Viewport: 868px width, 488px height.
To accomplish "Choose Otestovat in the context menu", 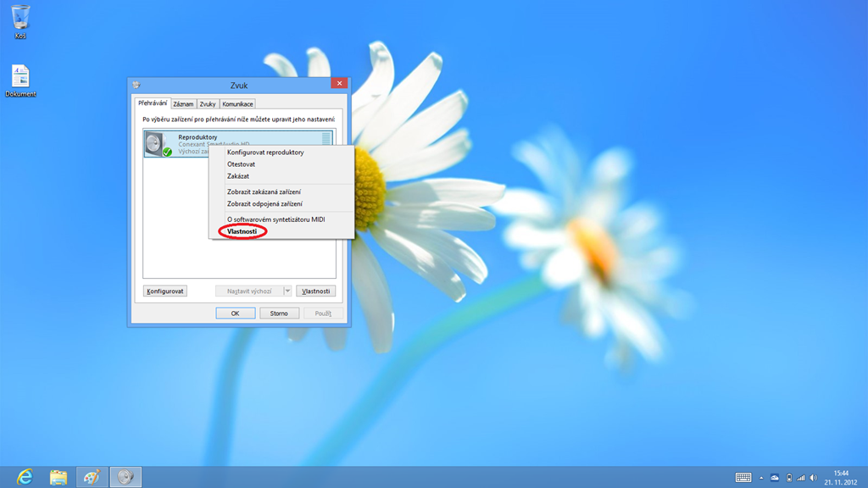I will tap(242, 164).
